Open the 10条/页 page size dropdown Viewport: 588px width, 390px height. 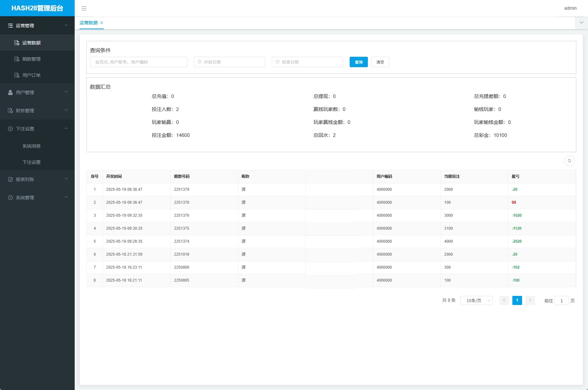pos(476,301)
